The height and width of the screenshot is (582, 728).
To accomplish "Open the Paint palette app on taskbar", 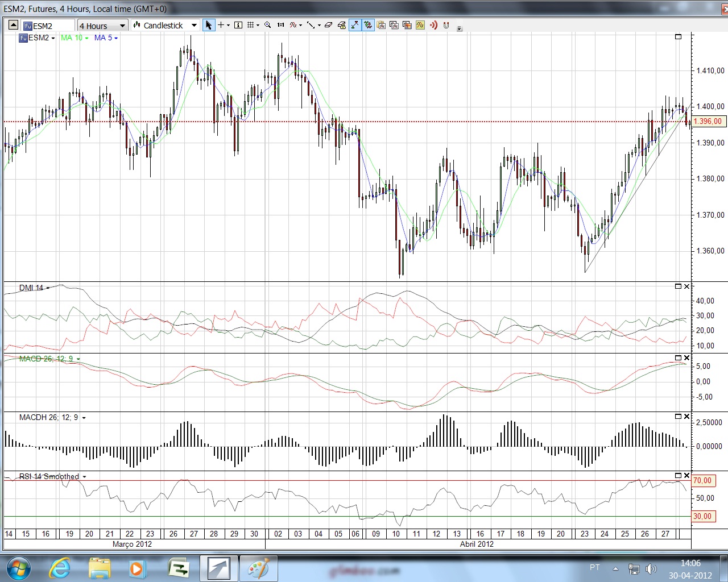I will coord(258,568).
